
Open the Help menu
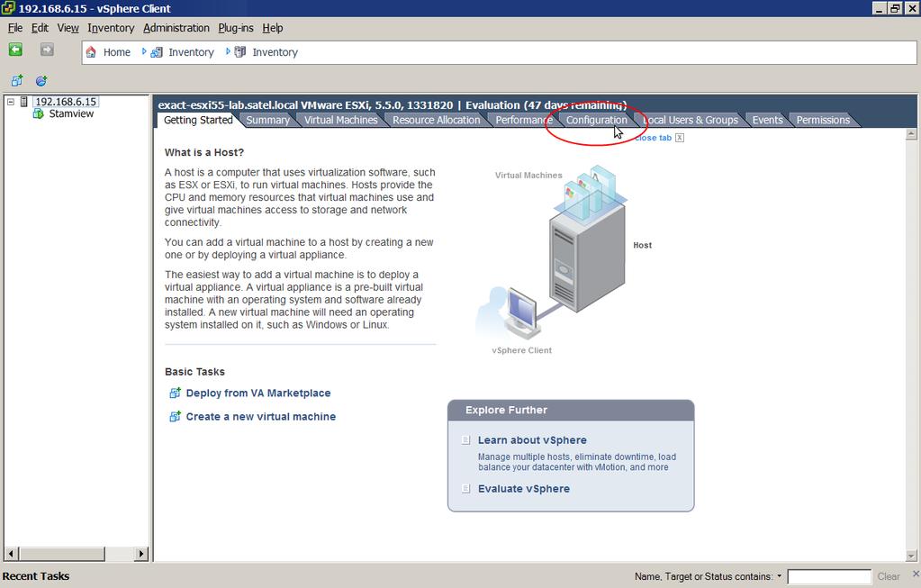[273, 28]
